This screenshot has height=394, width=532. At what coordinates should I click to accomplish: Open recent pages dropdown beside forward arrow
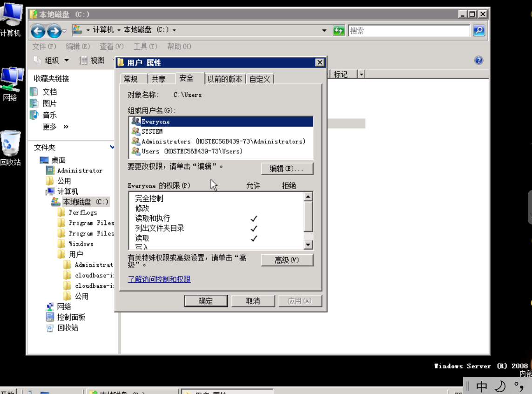click(x=65, y=31)
